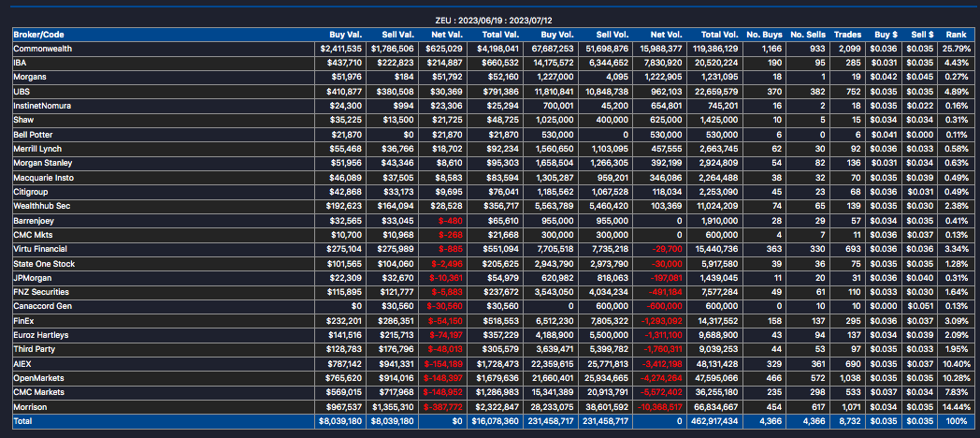Image resolution: width=980 pixels, height=438 pixels.
Task: Click Euroz Hartleys net value $-74,197
Action: [x=445, y=335]
